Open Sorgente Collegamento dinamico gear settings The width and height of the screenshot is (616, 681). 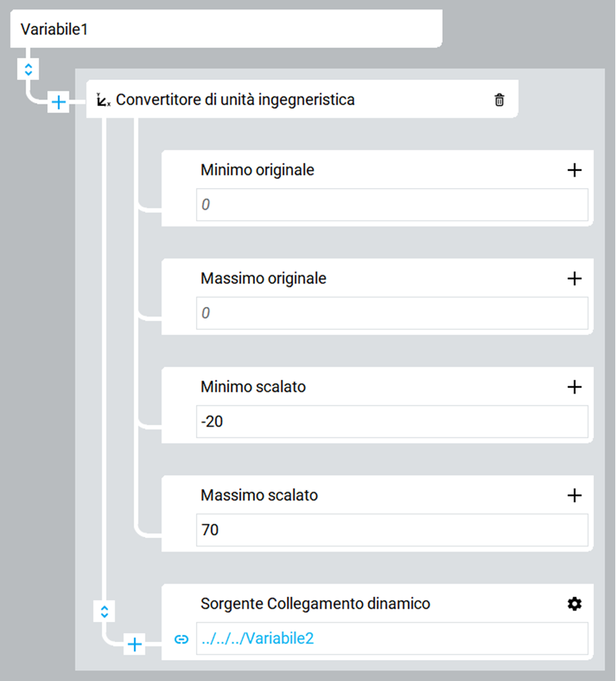(x=574, y=604)
